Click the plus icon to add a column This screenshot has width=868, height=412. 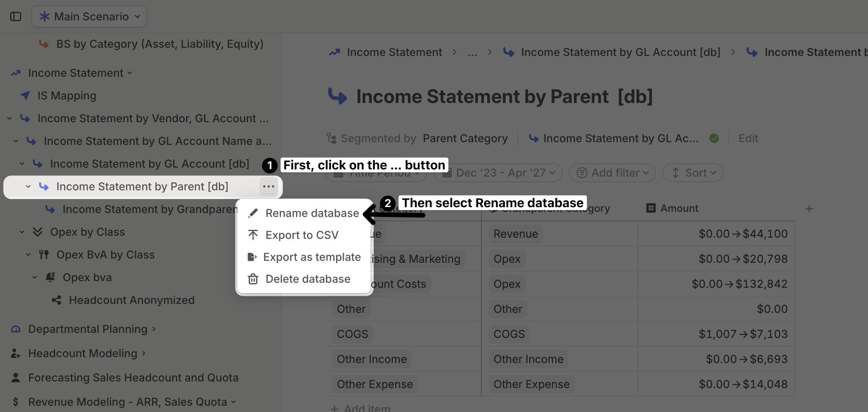coord(809,209)
